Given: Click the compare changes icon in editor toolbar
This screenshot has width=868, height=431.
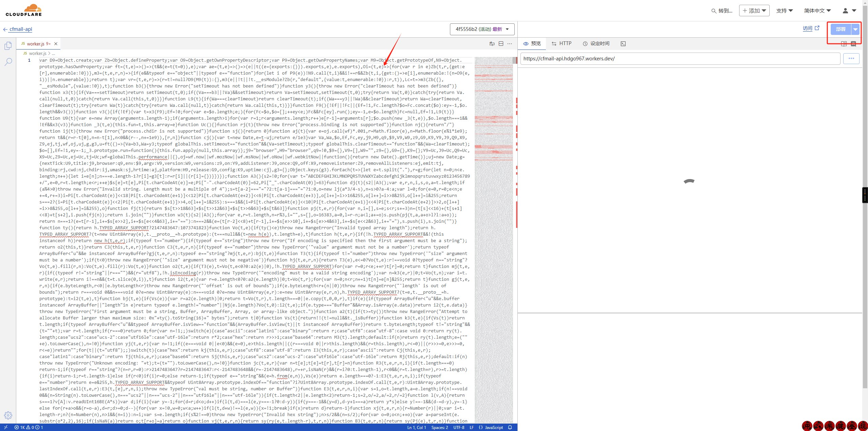Looking at the screenshot, I should click(x=492, y=44).
